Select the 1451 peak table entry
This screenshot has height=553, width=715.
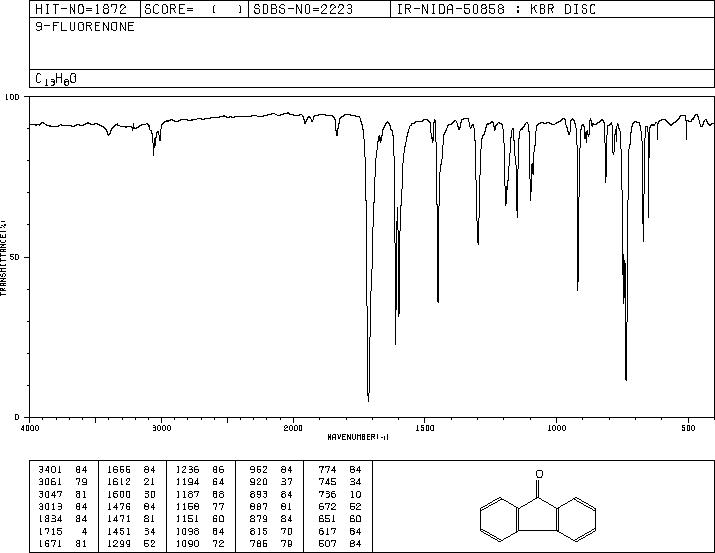[x=131, y=532]
